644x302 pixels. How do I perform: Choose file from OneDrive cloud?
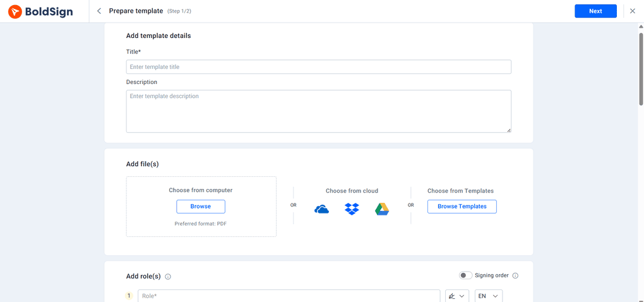coord(321,209)
